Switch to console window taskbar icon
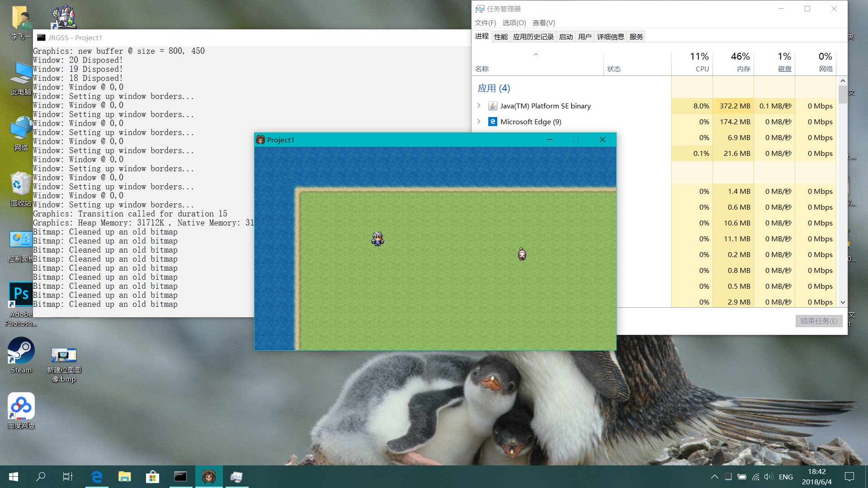The height and width of the screenshot is (488, 868). 180,477
